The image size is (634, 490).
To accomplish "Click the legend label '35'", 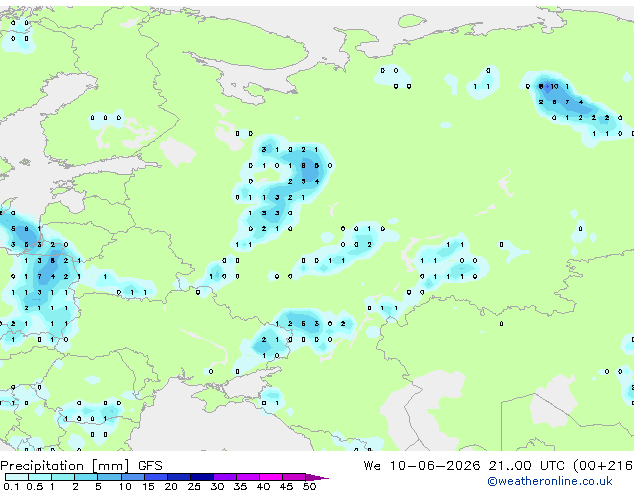I will tap(240, 486).
